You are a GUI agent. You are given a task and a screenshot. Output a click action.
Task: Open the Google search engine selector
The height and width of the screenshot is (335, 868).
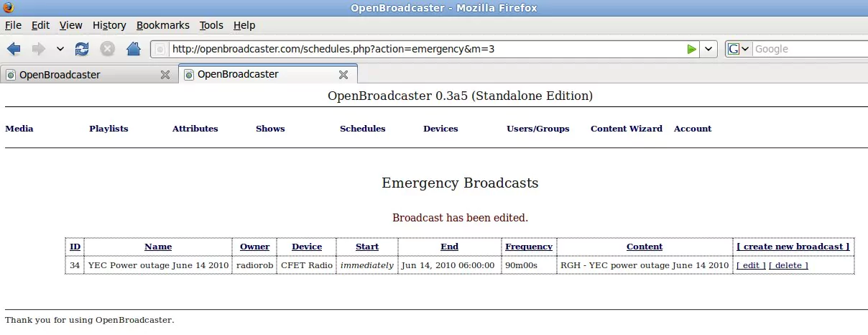[x=739, y=49]
